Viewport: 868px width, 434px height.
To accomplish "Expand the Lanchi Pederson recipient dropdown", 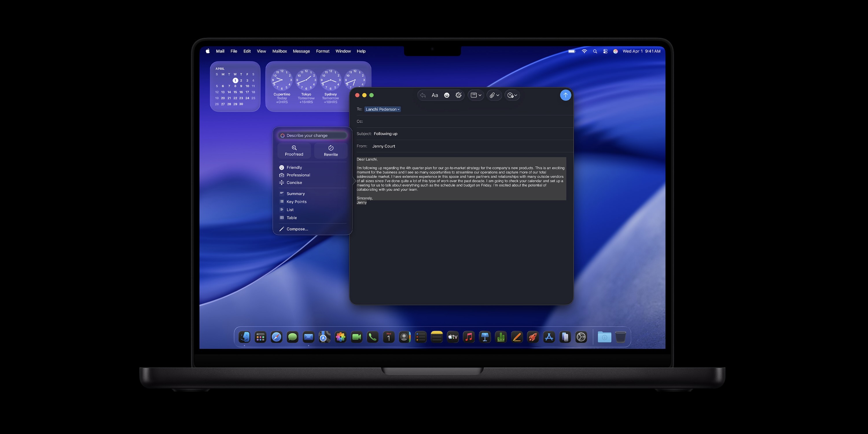I will point(399,109).
